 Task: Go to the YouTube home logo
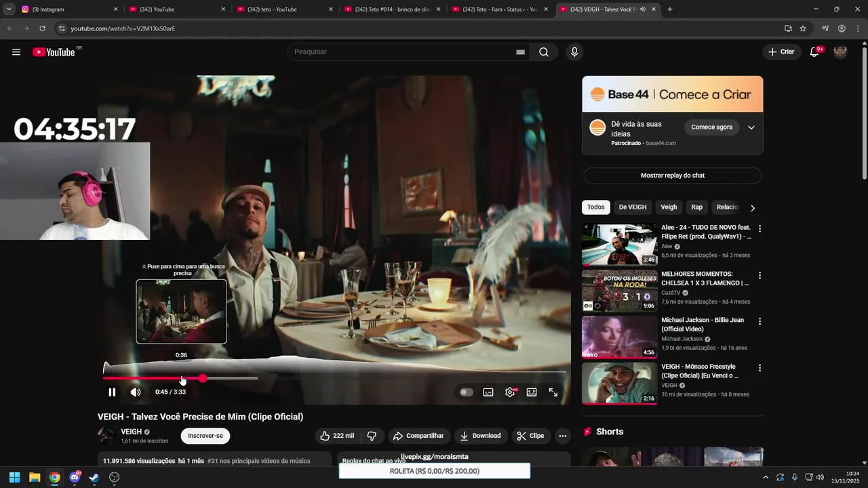coord(54,52)
